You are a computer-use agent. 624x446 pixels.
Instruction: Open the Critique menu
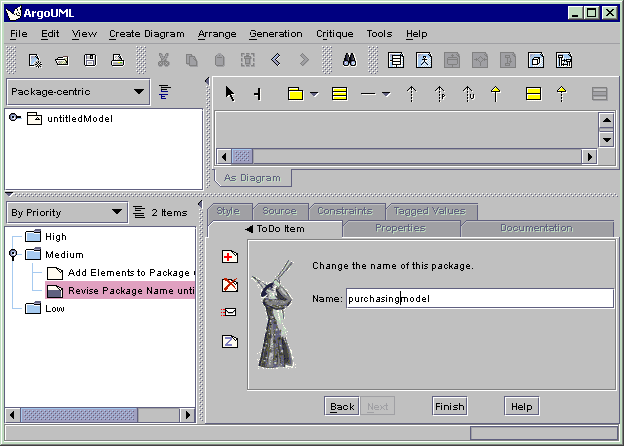[335, 34]
